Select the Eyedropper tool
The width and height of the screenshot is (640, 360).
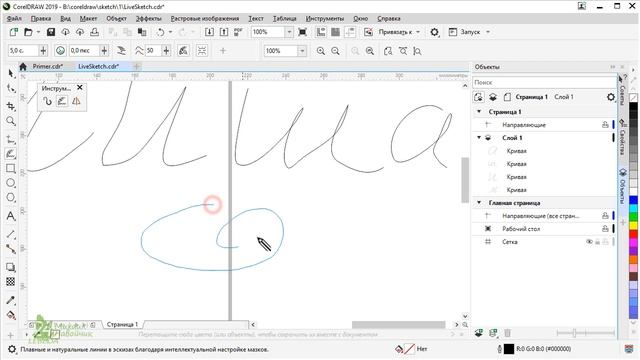click(11, 300)
